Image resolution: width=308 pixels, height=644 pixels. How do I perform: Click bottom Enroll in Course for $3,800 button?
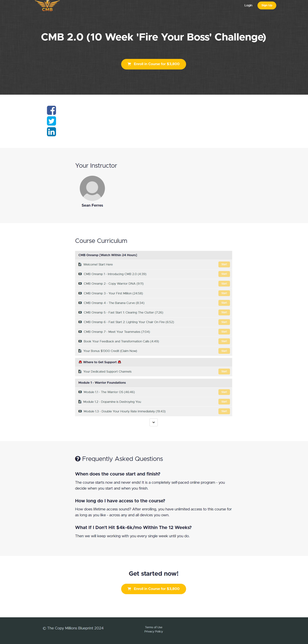154,589
